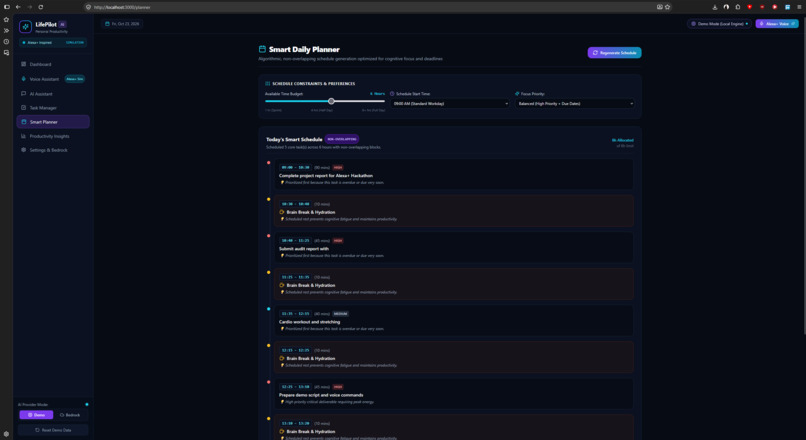Click the 11:25 – 11:35 Brain Break block
Image resolution: width=806 pixels, height=440 pixels.
pyautogui.click(x=454, y=284)
